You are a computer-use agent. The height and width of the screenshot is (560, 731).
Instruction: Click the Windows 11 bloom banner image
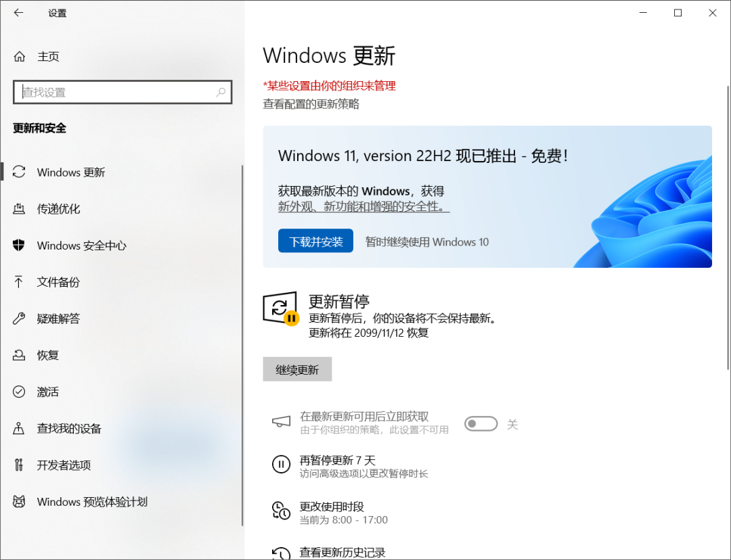coord(644,213)
